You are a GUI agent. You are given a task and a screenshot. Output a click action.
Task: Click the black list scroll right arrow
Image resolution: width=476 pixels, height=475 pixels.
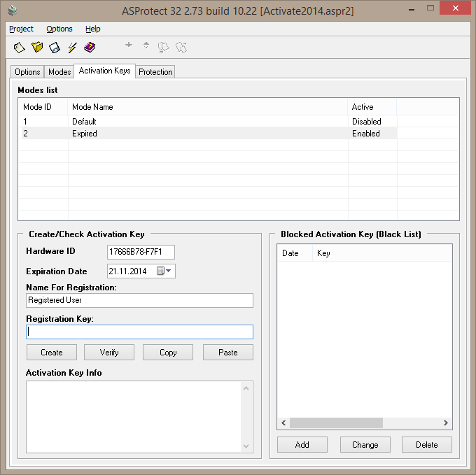click(x=446, y=423)
